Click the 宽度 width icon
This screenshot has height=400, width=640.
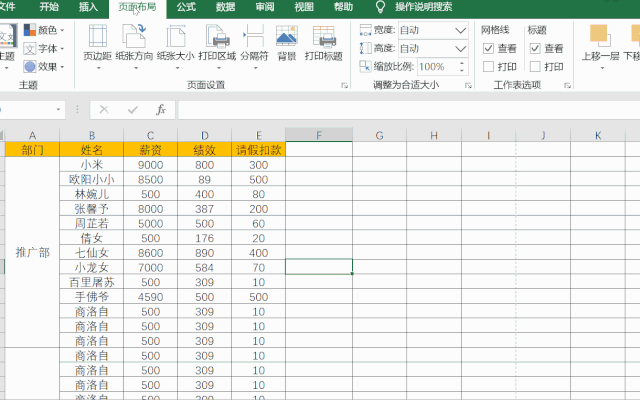coord(365,30)
